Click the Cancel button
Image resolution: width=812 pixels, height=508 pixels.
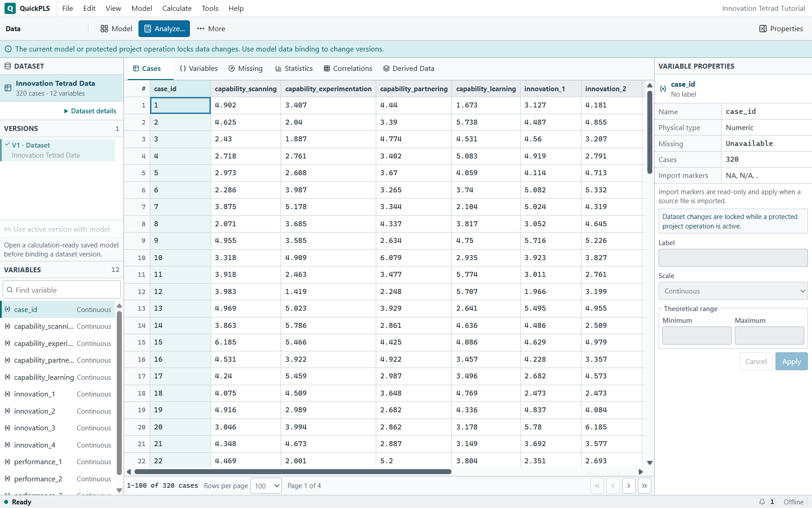pos(756,361)
